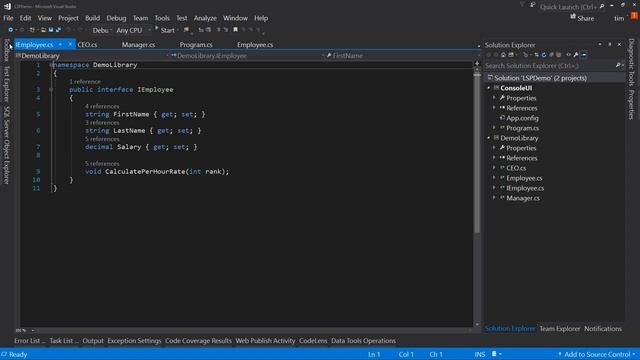Click the '4 references' CodeLens link
640x360 pixels.
click(x=102, y=106)
